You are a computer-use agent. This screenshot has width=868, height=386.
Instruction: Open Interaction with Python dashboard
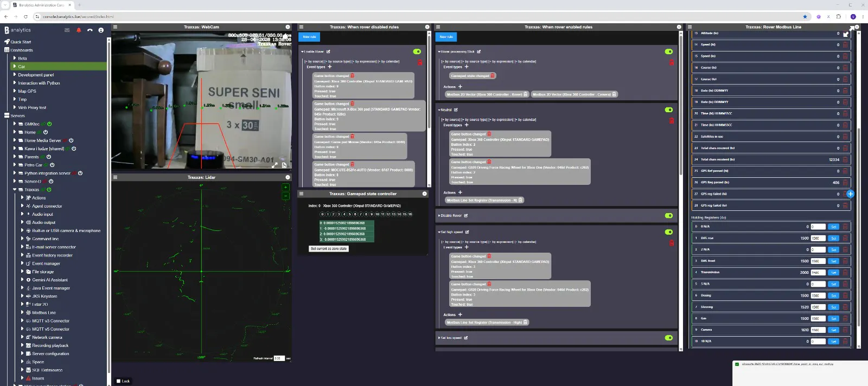coord(39,83)
